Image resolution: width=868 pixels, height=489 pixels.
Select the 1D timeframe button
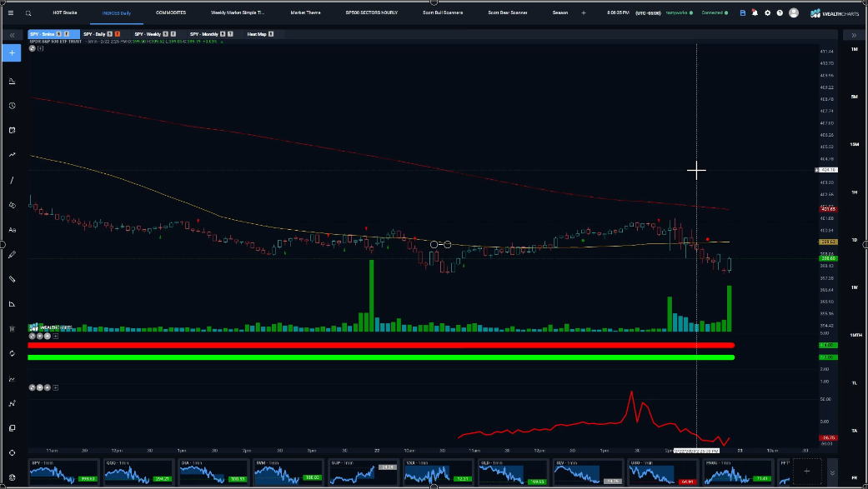(854, 240)
